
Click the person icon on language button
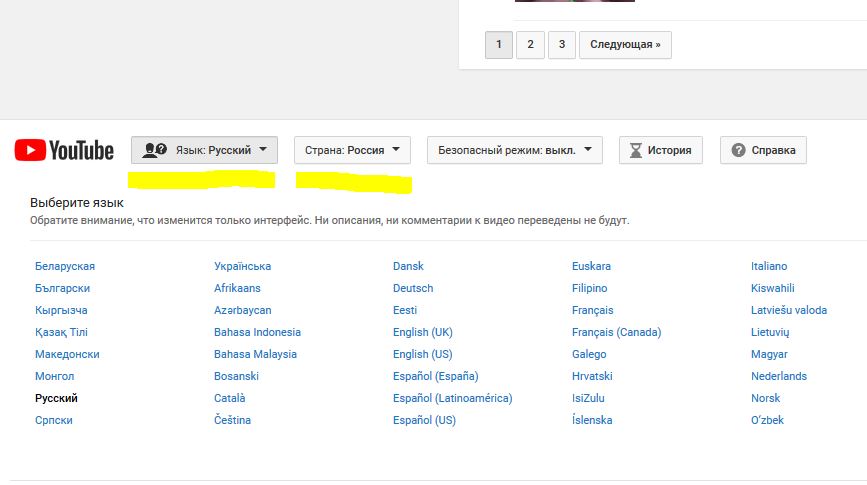(x=154, y=151)
